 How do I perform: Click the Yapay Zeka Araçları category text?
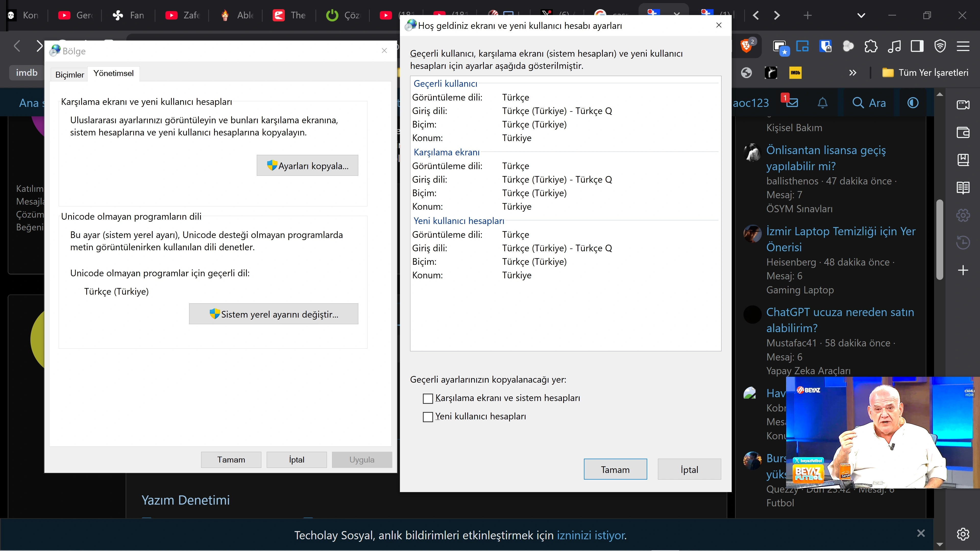pos(808,371)
